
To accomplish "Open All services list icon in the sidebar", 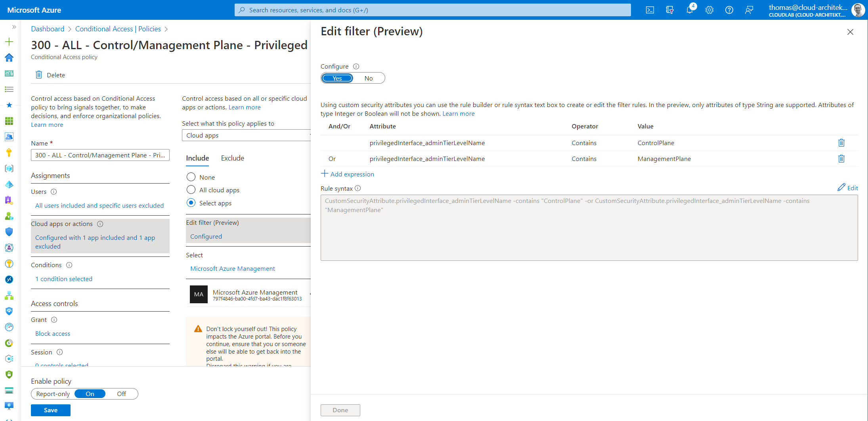I will (x=9, y=89).
